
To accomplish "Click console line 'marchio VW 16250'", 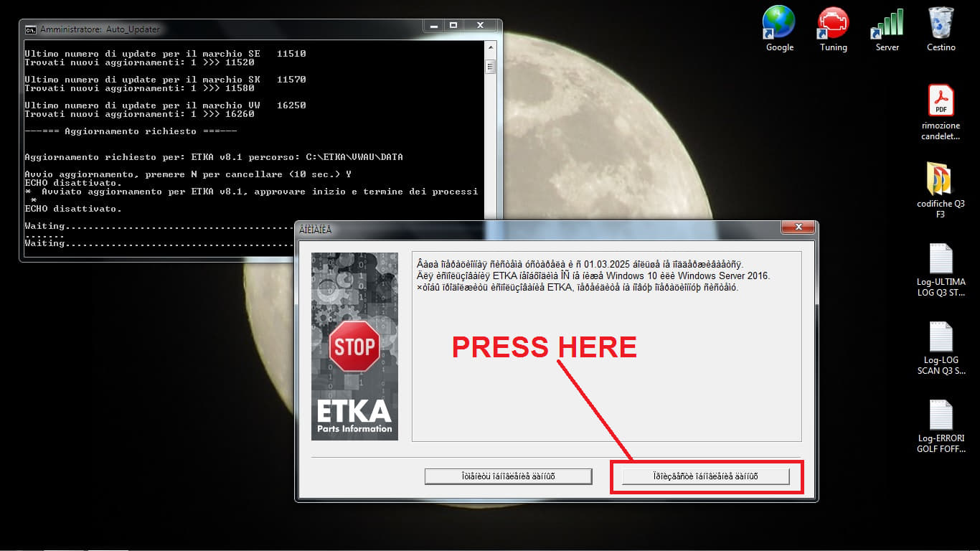I will click(165, 105).
